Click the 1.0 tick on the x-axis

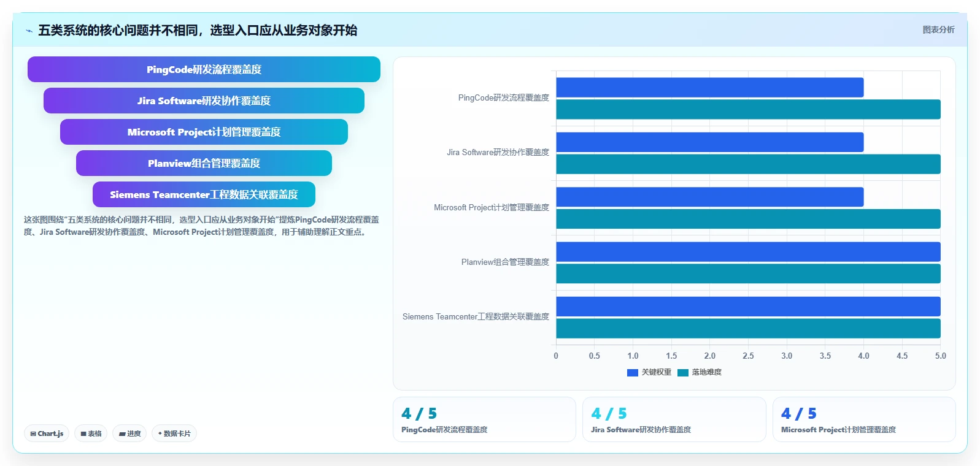tap(633, 356)
